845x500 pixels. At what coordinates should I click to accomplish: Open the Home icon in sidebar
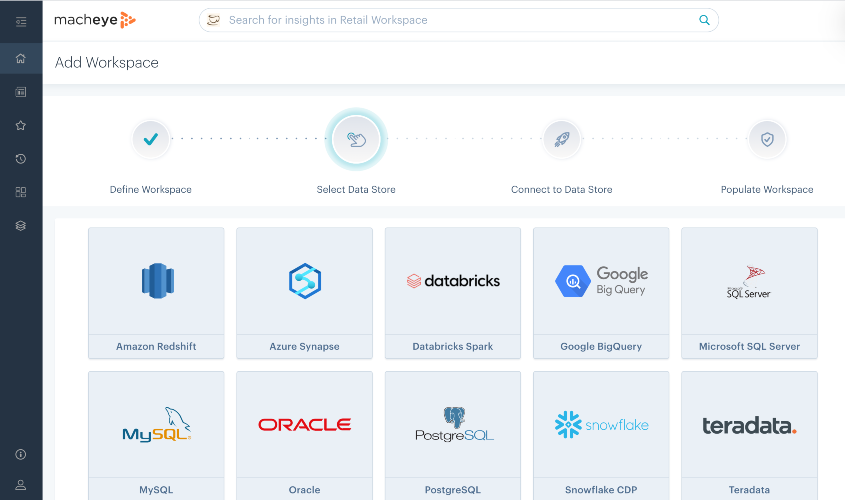click(21, 58)
